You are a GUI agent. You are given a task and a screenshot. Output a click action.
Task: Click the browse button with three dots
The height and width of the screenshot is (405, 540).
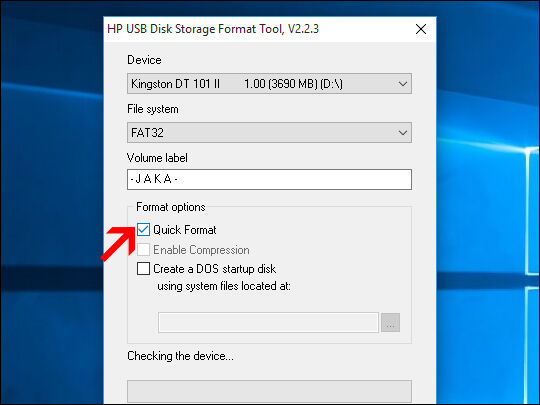coord(390,322)
